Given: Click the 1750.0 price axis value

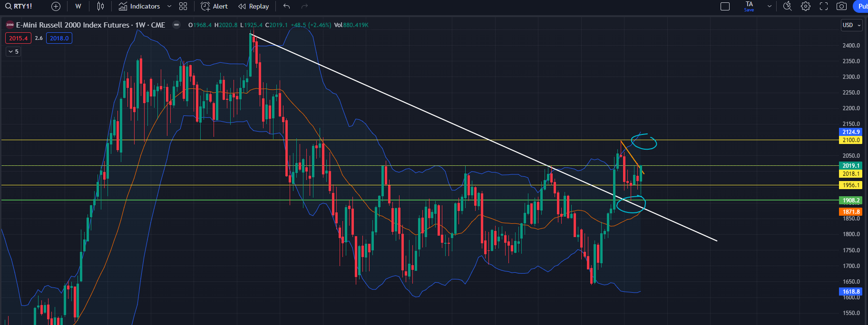Looking at the screenshot, I should pyautogui.click(x=851, y=250).
